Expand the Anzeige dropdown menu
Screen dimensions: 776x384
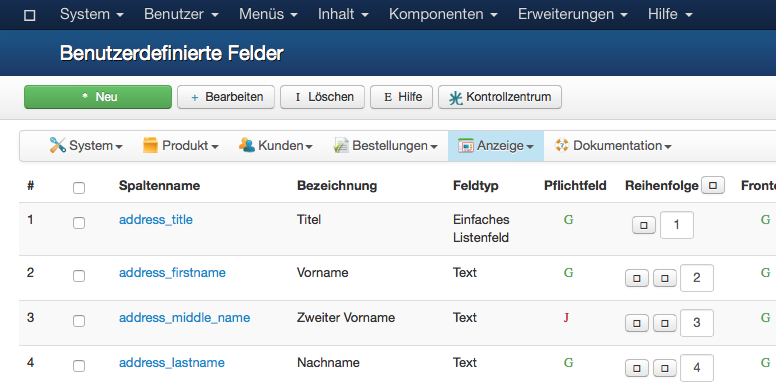496,146
